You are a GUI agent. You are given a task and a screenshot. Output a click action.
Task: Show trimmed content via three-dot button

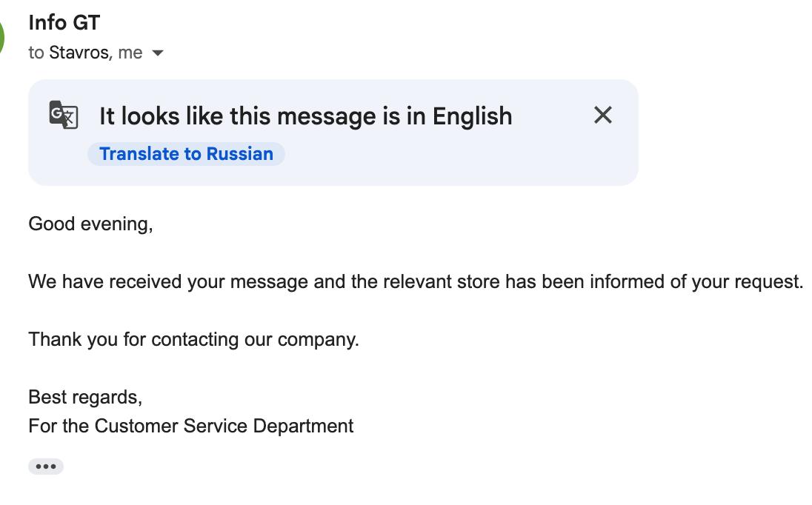(46, 466)
